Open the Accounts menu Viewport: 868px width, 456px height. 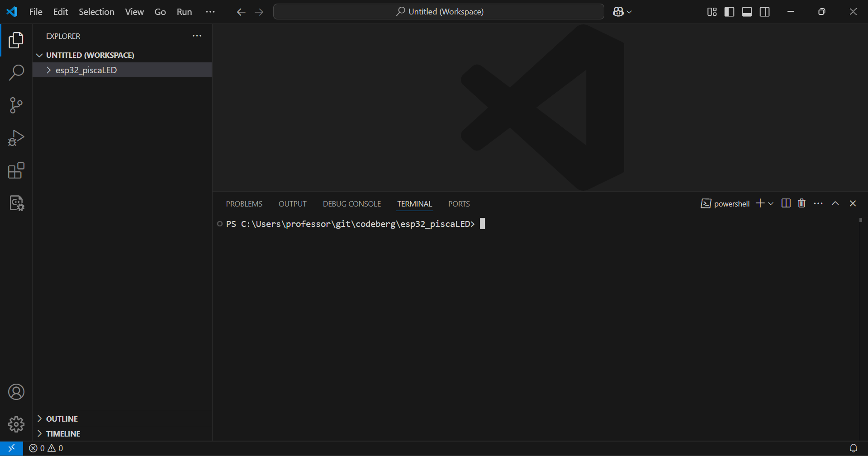(x=16, y=392)
